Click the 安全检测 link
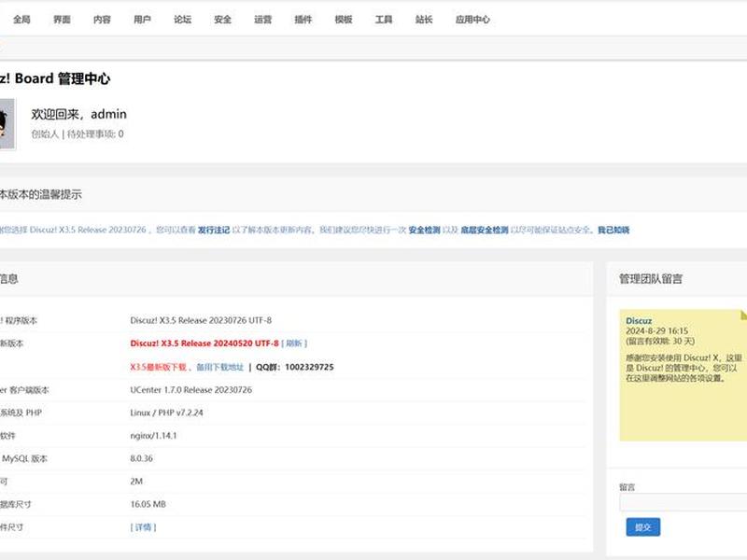 click(x=425, y=230)
